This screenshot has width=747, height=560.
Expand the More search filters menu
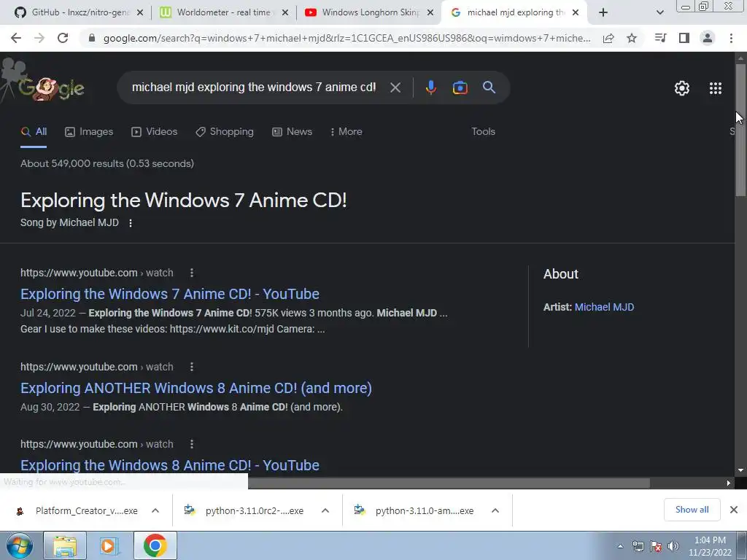point(346,132)
